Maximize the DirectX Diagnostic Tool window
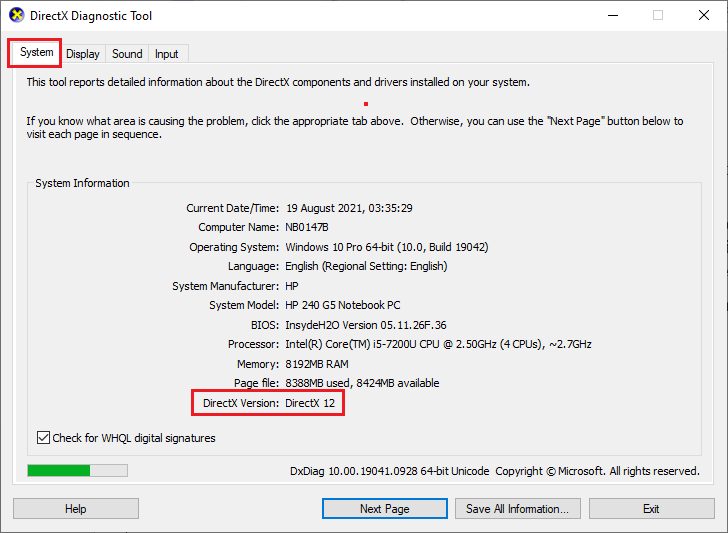This screenshot has width=728, height=533. tap(658, 15)
